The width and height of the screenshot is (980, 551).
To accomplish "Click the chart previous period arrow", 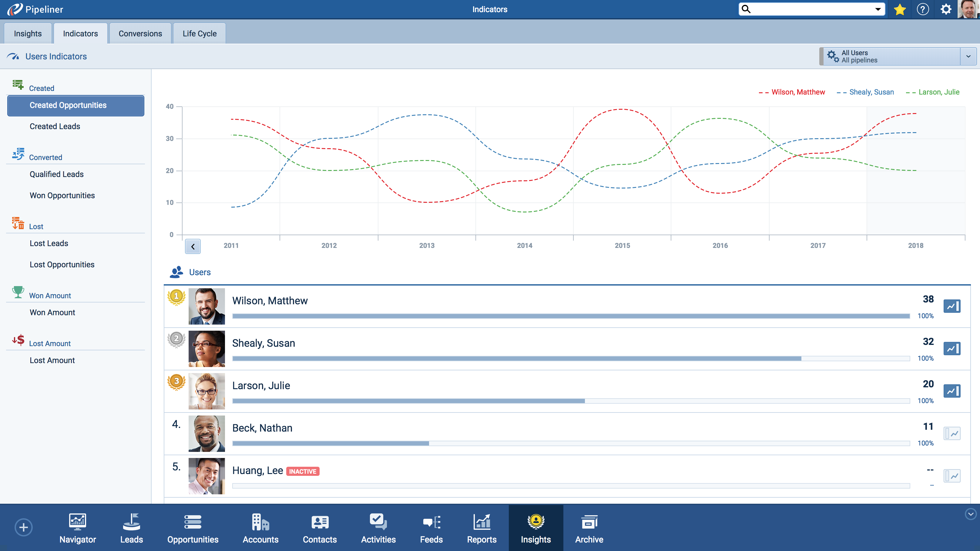I will 193,246.
